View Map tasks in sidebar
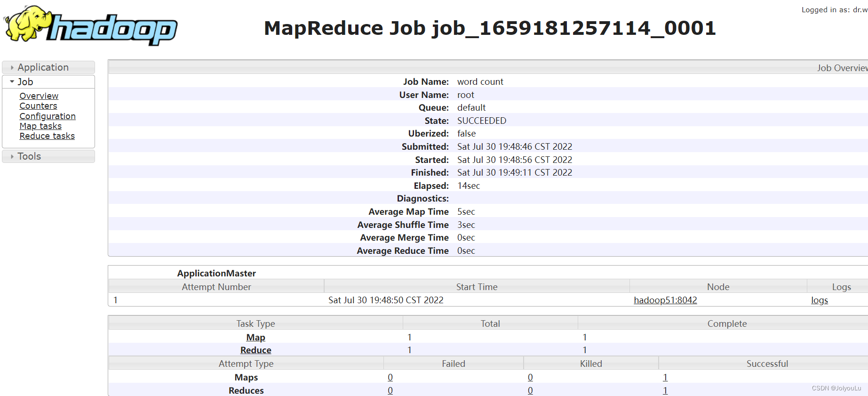868x396 pixels. pyautogui.click(x=40, y=126)
